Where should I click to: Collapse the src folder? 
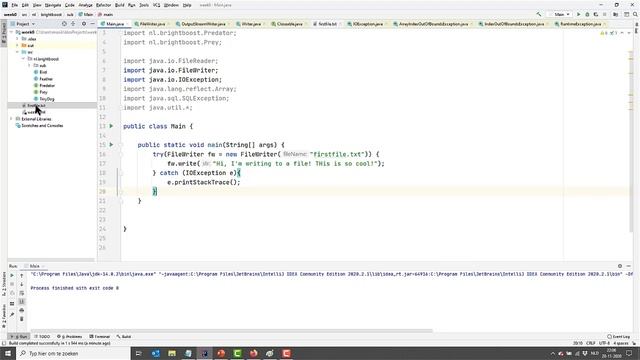[x=18, y=52]
